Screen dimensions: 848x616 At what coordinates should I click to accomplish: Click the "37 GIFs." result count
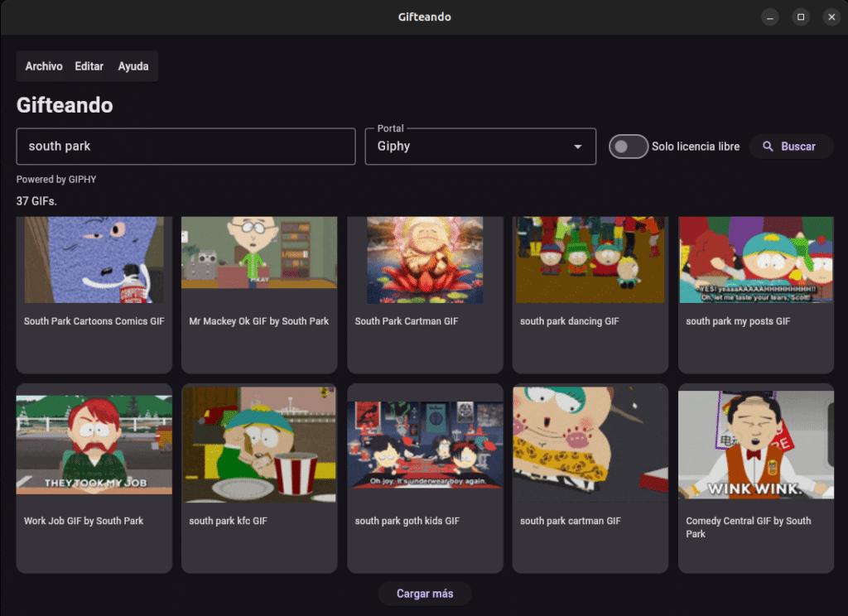point(36,201)
